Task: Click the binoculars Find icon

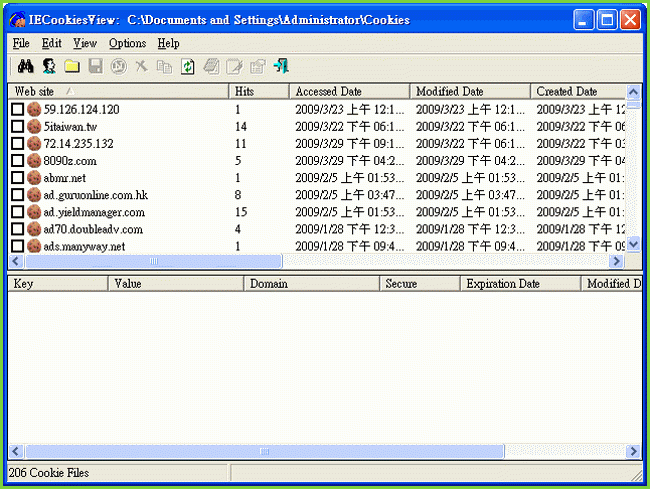Action: 26,66
